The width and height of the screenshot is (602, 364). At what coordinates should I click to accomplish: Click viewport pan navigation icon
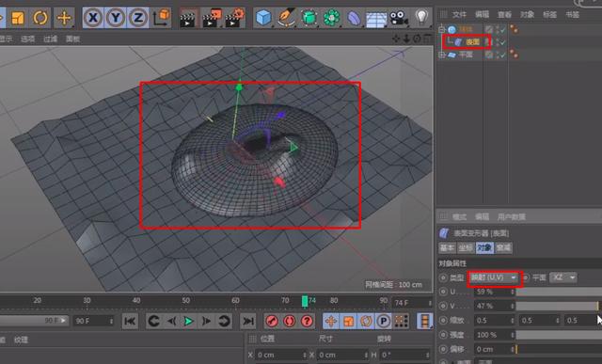click(x=397, y=39)
